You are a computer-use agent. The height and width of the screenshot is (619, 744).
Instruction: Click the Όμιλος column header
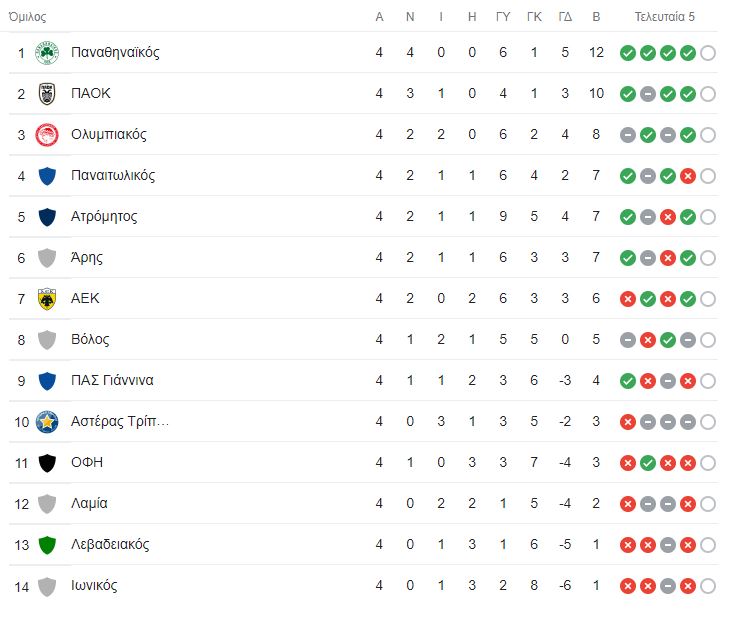[x=28, y=17]
